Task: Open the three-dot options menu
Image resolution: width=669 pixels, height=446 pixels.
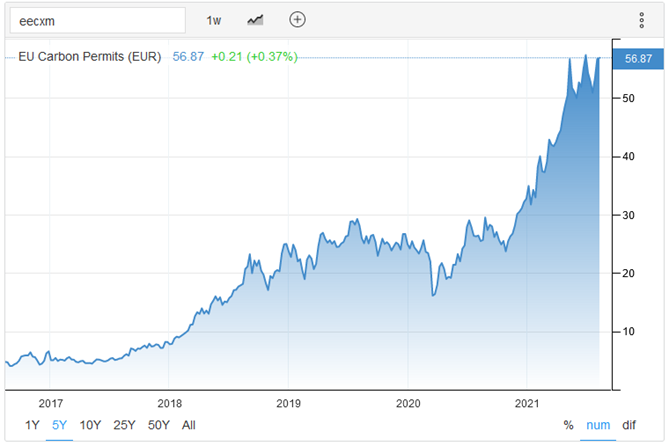Action: [641, 20]
